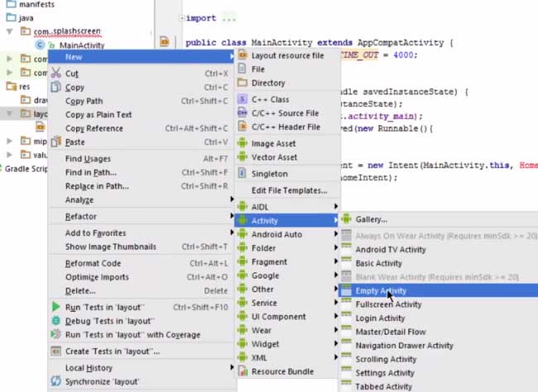Click Copy Path menu entry

[142, 101]
